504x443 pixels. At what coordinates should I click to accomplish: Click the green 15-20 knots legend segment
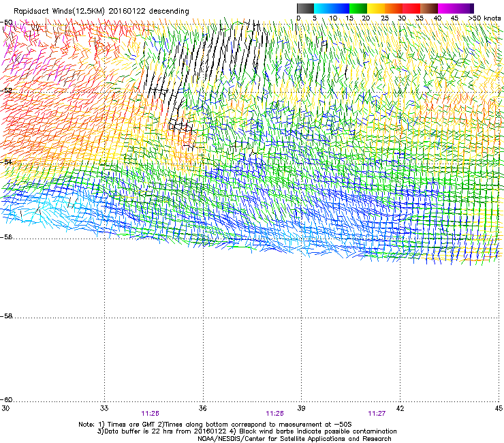358,8
